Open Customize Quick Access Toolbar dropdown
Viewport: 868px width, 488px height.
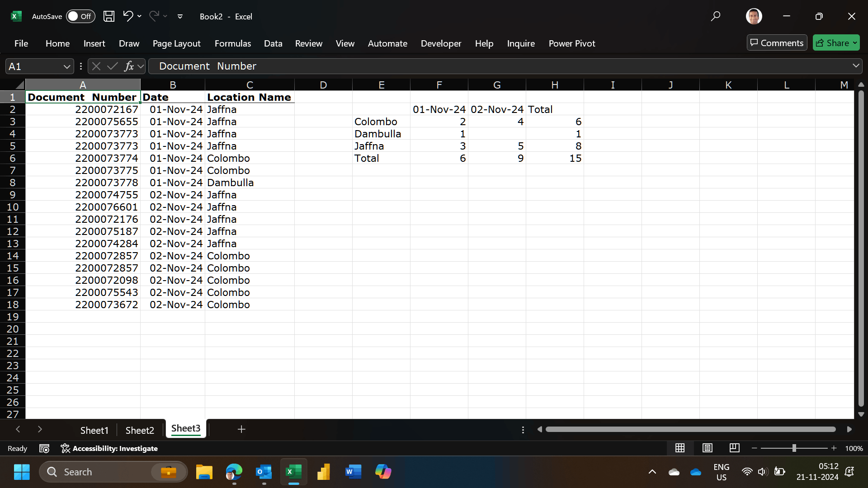point(180,17)
